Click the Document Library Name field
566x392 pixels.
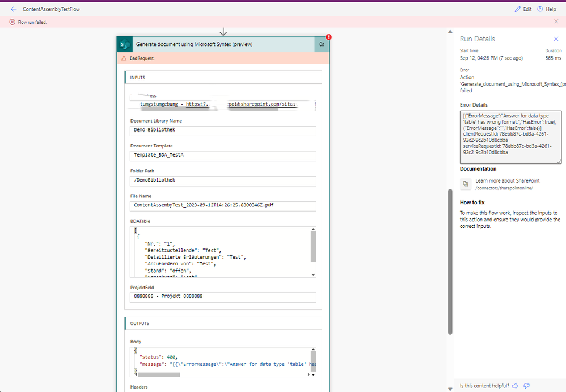[x=223, y=130]
